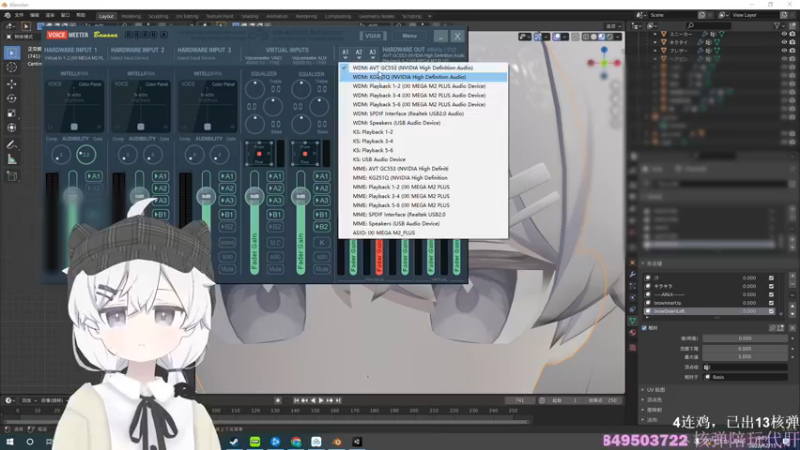Select the Add Cube tool
Image resolution: width=800 pixels, height=450 pixels.
pos(12,177)
